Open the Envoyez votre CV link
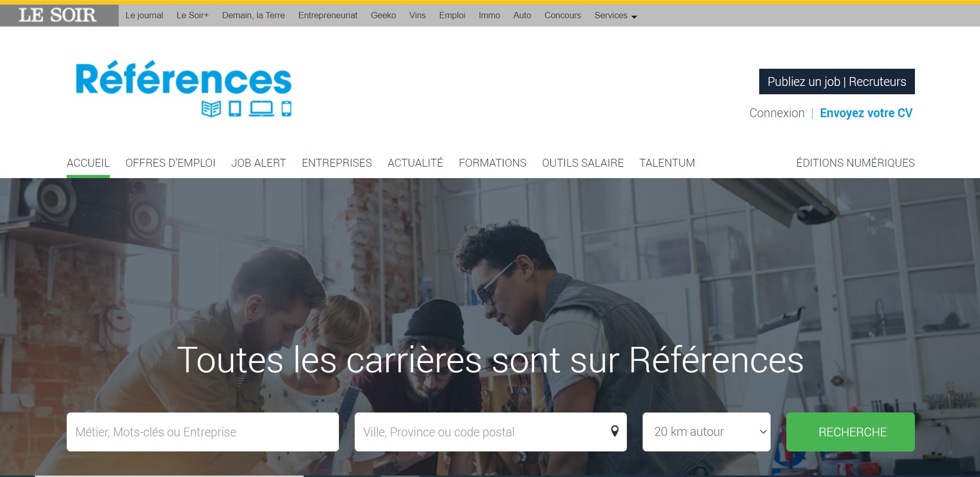 866,113
